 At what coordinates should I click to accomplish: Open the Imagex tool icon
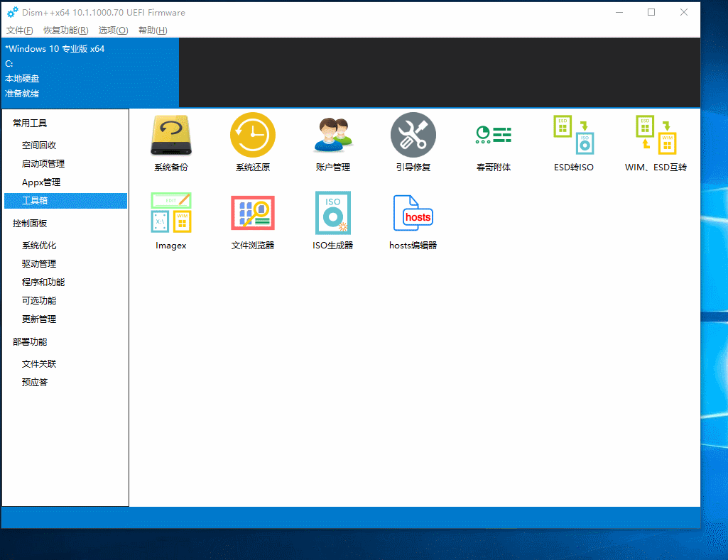171,213
